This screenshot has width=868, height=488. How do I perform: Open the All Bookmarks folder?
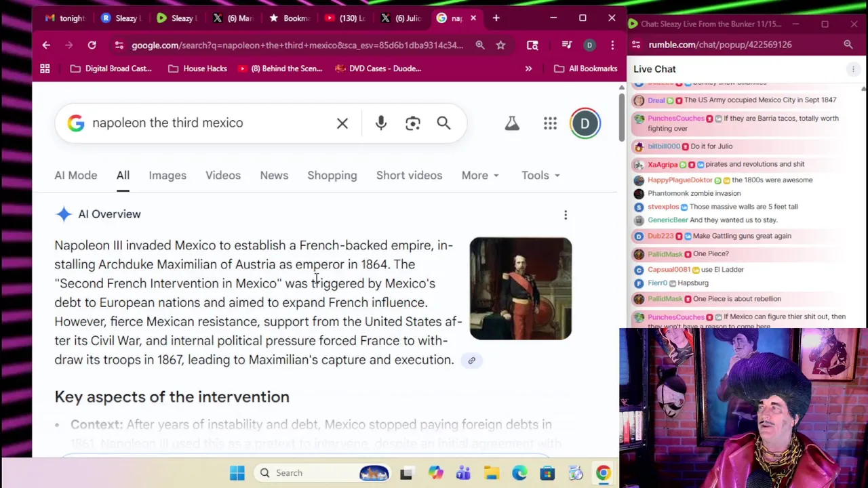586,68
